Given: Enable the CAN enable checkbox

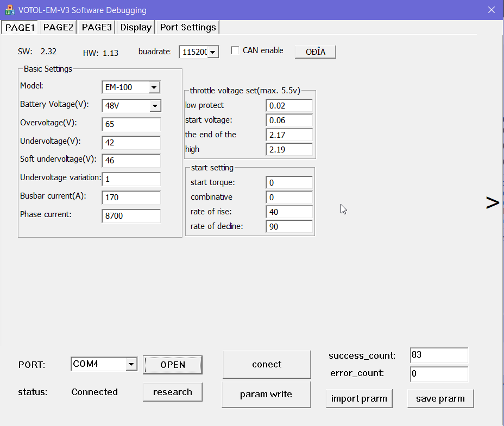Looking at the screenshot, I should click(235, 50).
